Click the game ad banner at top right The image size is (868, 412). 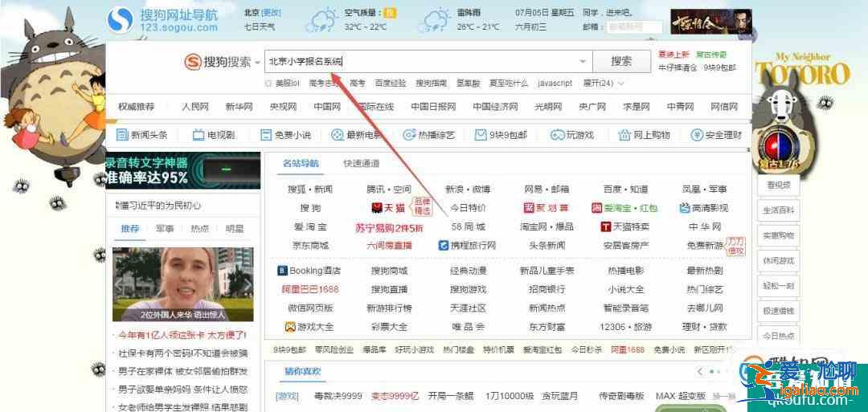click(711, 22)
